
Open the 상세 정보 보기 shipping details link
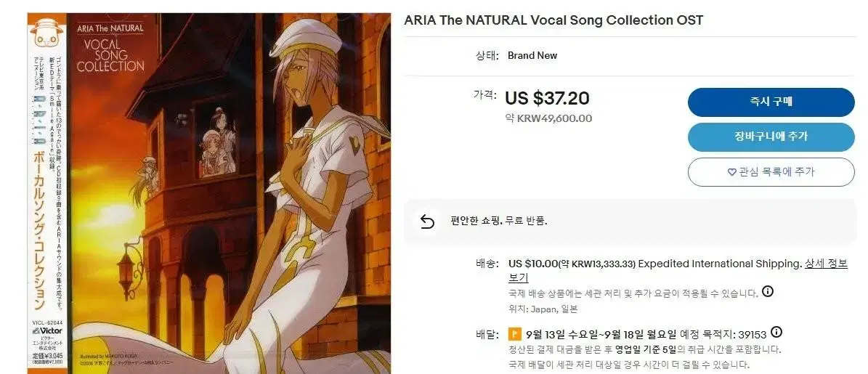click(x=678, y=271)
